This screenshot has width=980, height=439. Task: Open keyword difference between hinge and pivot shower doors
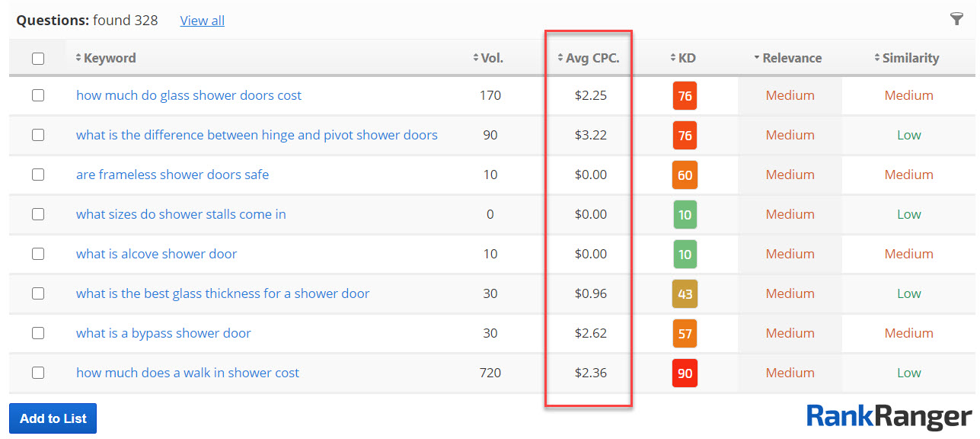tap(257, 135)
